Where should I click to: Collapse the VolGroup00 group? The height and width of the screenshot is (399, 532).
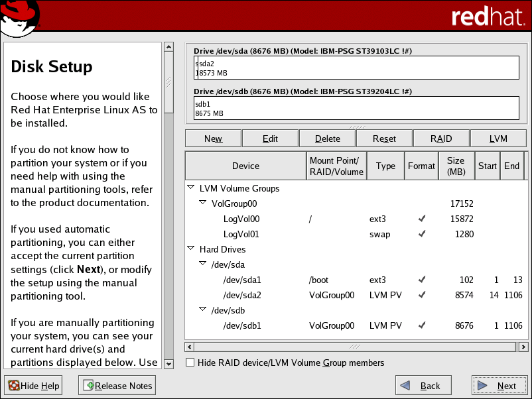tap(202, 203)
